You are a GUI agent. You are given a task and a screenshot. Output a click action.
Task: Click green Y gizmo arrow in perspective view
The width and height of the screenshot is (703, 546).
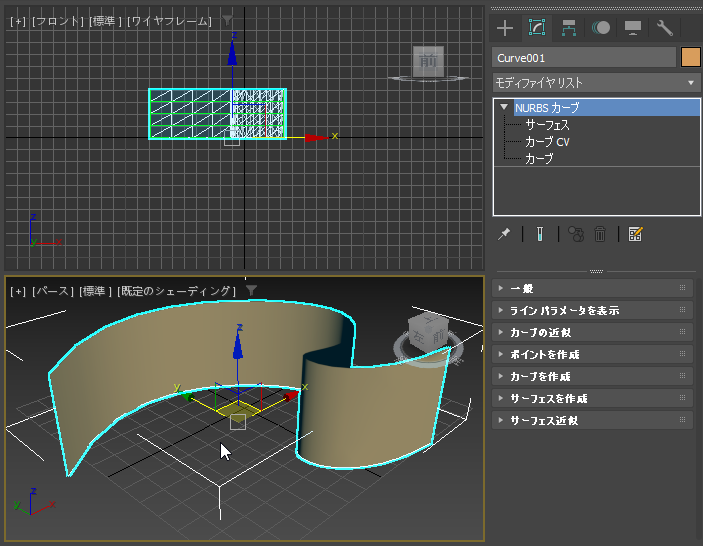coord(187,396)
